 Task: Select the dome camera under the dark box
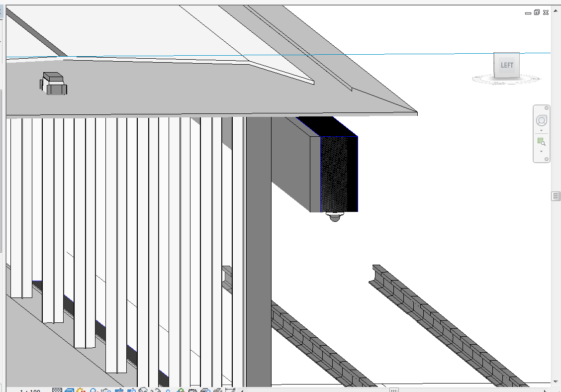click(x=335, y=216)
